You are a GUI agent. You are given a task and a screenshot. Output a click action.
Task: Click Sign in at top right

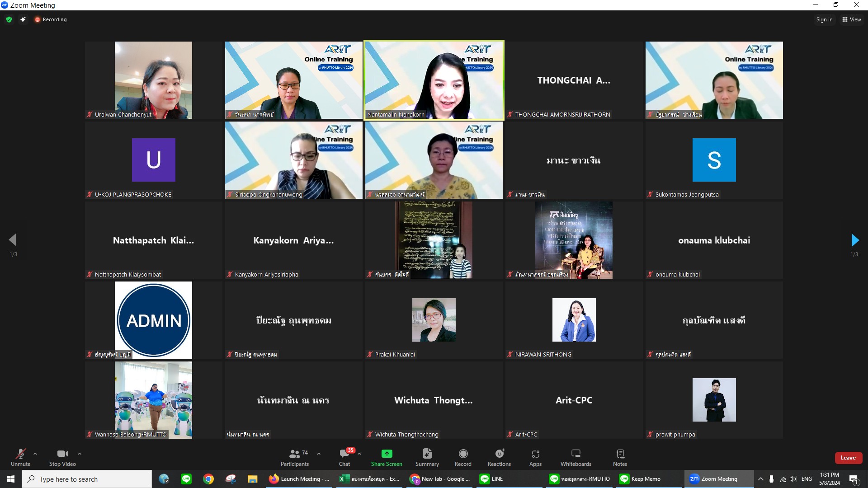click(824, 19)
